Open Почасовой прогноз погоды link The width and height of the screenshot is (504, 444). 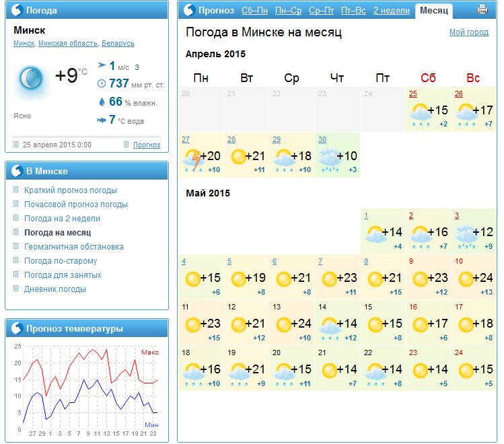(x=75, y=205)
